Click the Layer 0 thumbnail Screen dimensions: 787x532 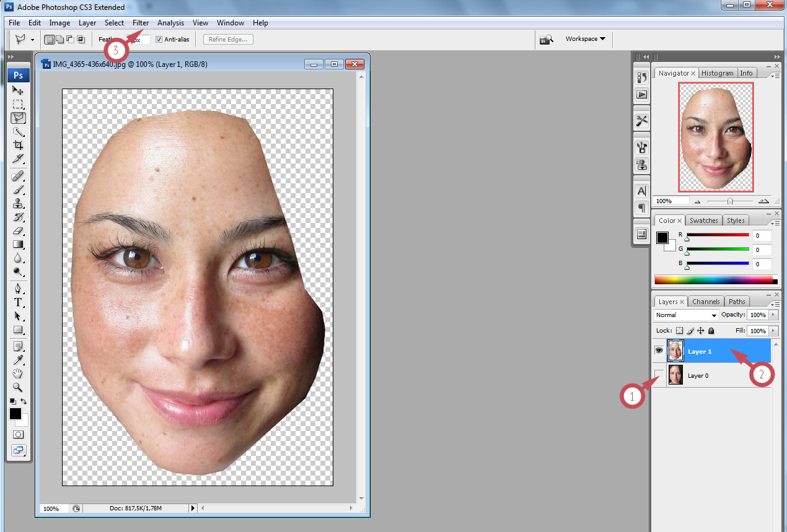click(x=675, y=375)
